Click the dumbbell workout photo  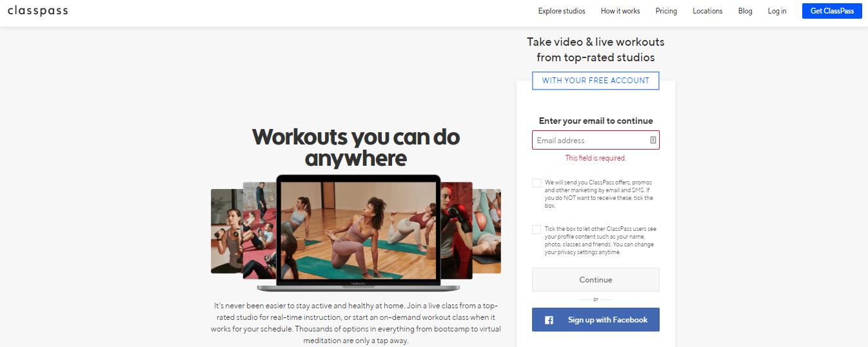click(226, 231)
